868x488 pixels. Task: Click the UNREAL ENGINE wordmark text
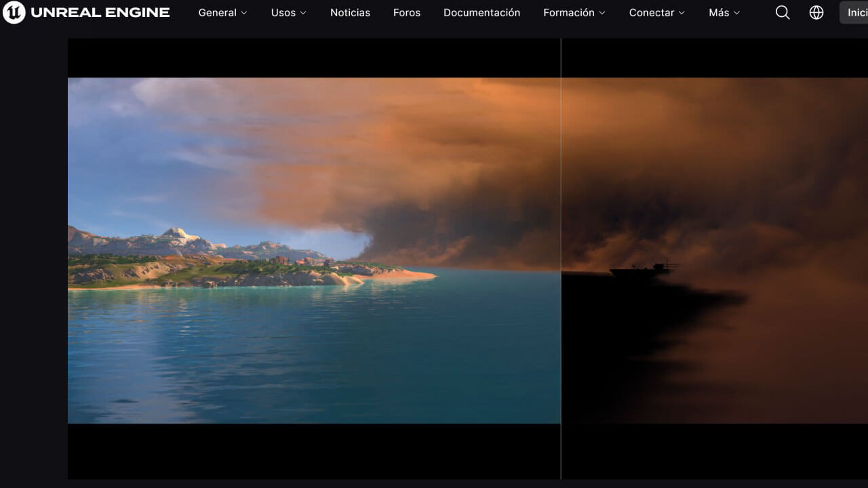(x=100, y=13)
